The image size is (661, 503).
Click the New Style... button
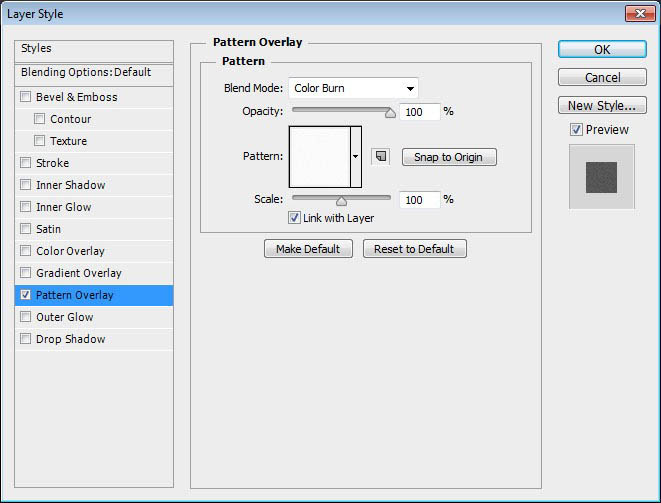602,106
